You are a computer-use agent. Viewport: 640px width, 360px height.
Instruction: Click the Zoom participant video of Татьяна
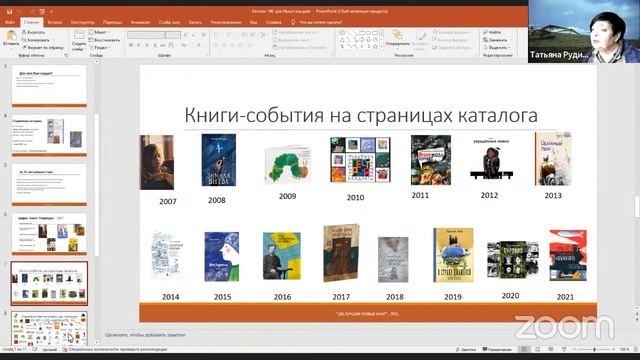tap(584, 31)
